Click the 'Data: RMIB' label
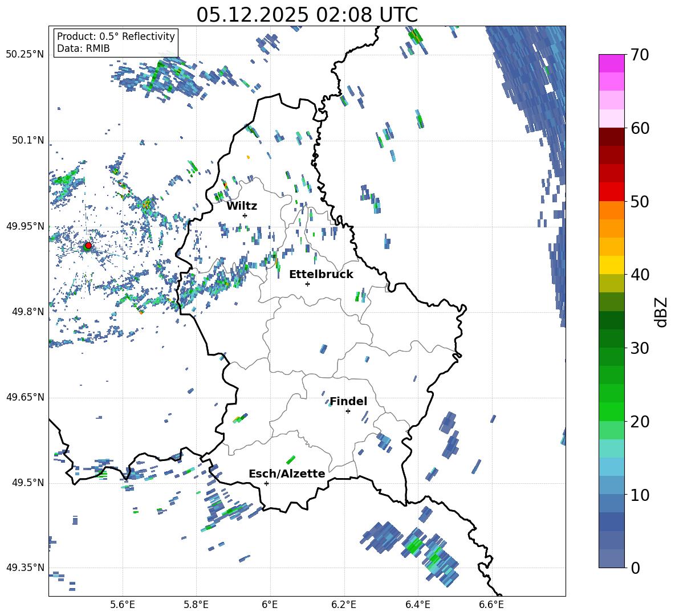The image size is (675, 616). pos(83,48)
